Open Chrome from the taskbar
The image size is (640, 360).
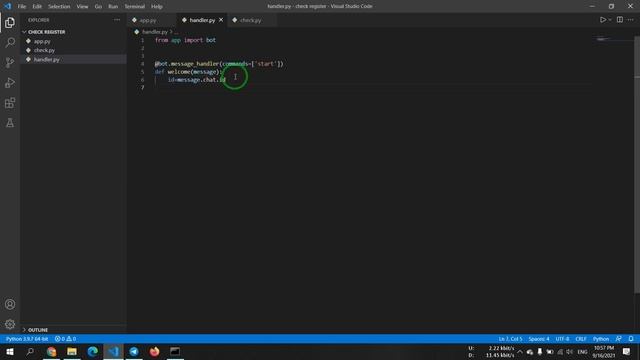click(x=51, y=351)
